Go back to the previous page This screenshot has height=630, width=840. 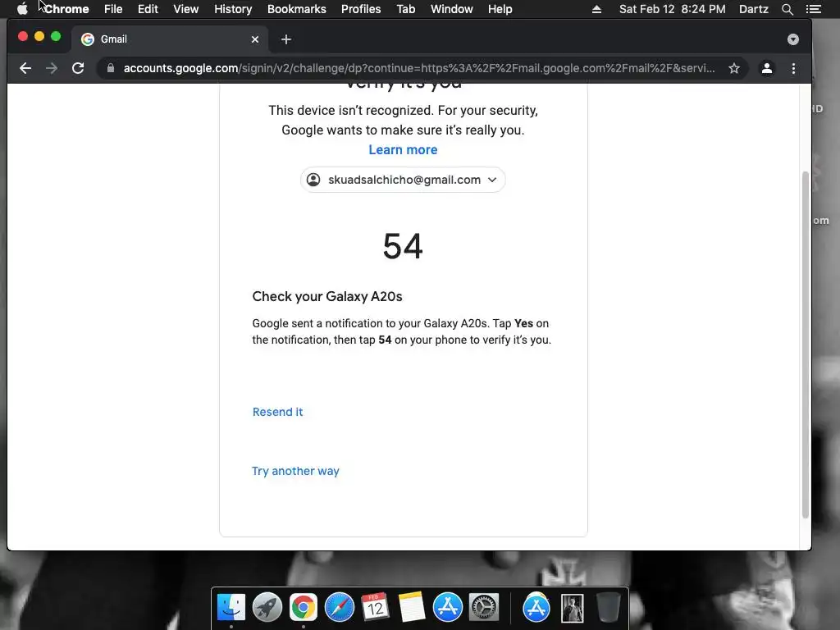pyautogui.click(x=25, y=68)
